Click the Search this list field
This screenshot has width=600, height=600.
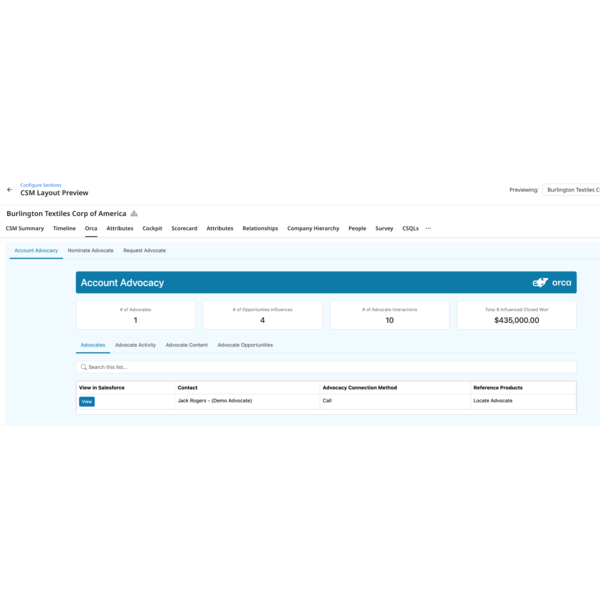pyautogui.click(x=326, y=367)
